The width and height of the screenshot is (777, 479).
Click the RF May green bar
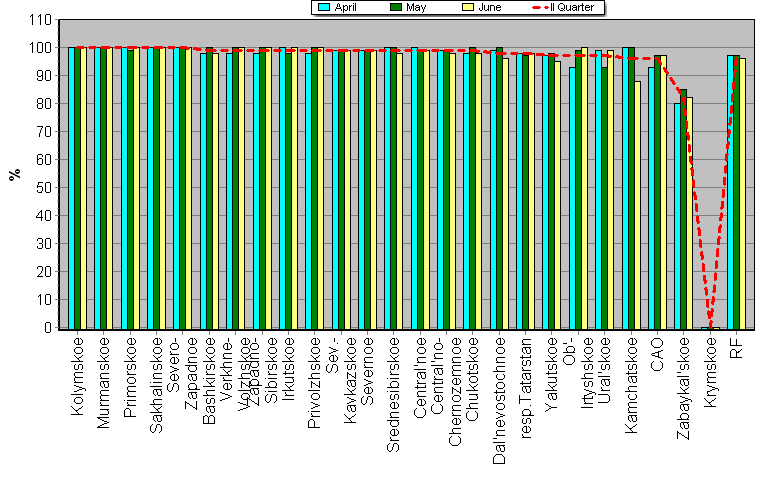(736, 192)
